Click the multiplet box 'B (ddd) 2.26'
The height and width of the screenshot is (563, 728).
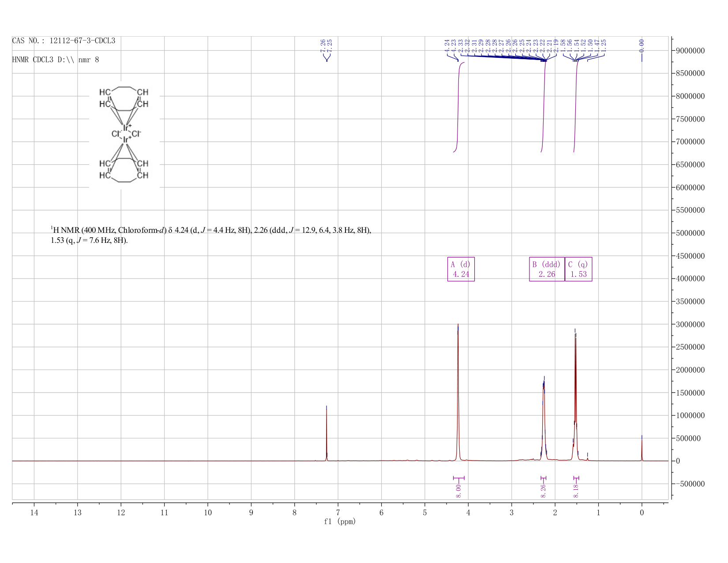(x=547, y=269)
